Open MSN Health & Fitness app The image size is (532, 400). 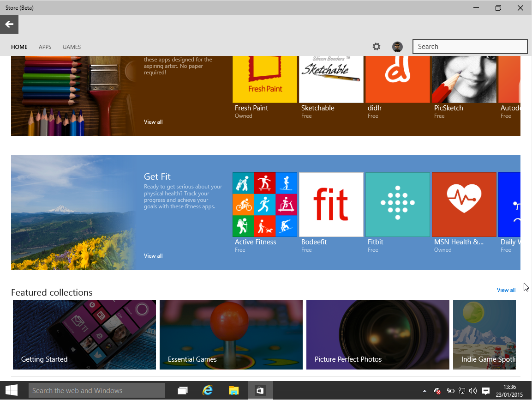coord(464,205)
